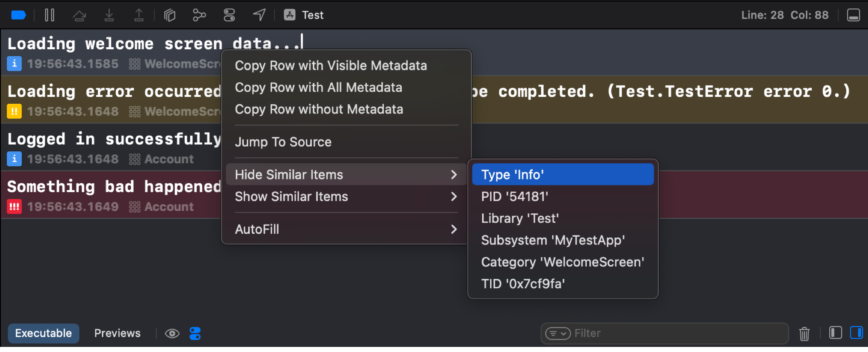The image size is (868, 352).
Task: Open the Memory Graph debugger
Action: [199, 14]
